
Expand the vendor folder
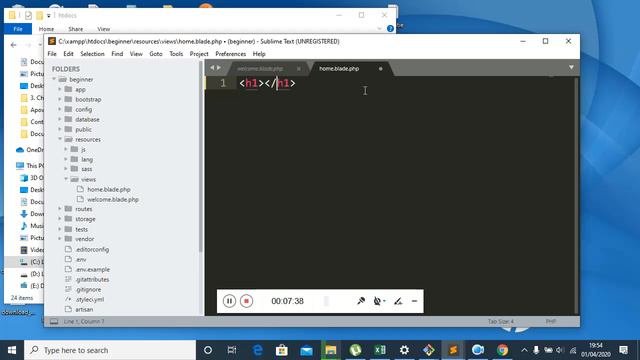[60, 239]
